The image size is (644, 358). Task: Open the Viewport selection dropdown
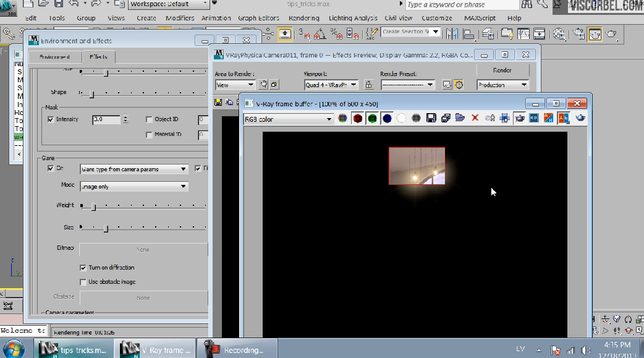click(331, 85)
